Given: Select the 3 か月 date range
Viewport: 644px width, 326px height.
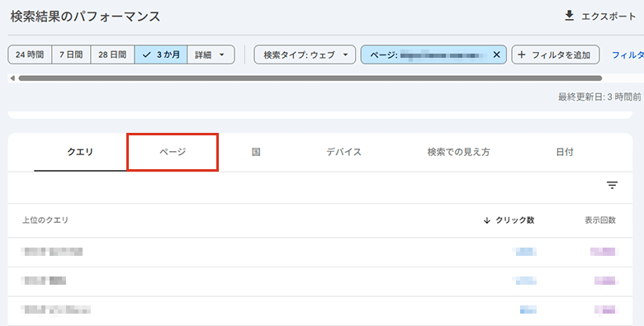Looking at the screenshot, I should tap(161, 54).
